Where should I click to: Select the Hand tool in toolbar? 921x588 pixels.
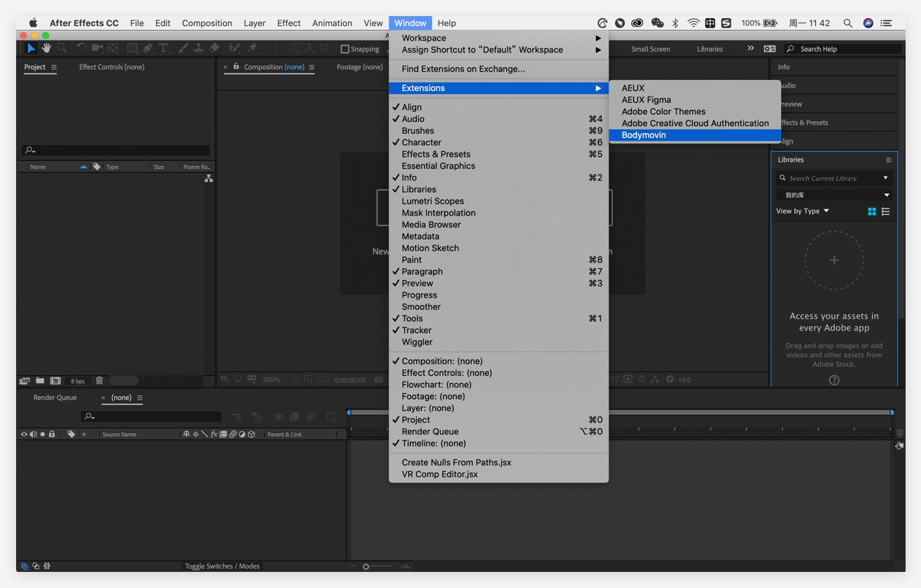coord(46,48)
